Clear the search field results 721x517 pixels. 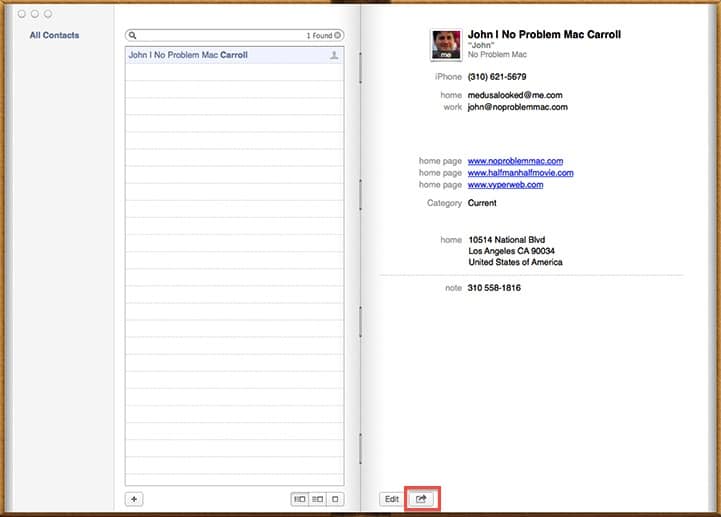(x=338, y=35)
